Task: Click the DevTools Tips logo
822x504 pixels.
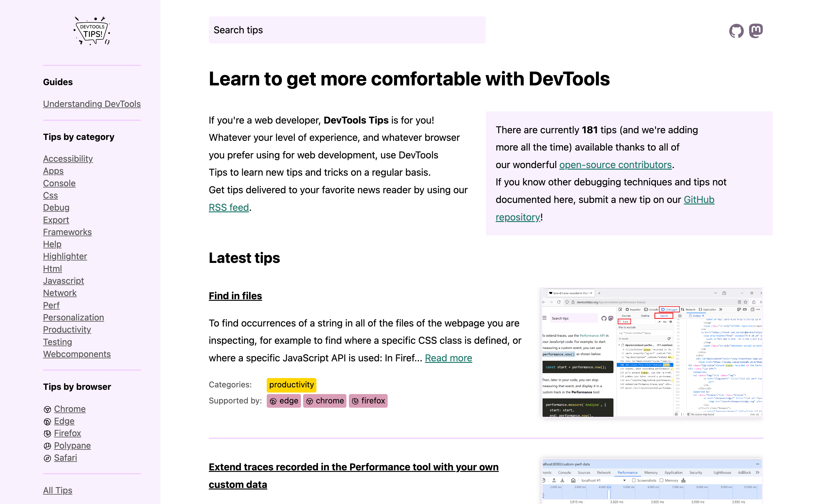Action: [92, 31]
